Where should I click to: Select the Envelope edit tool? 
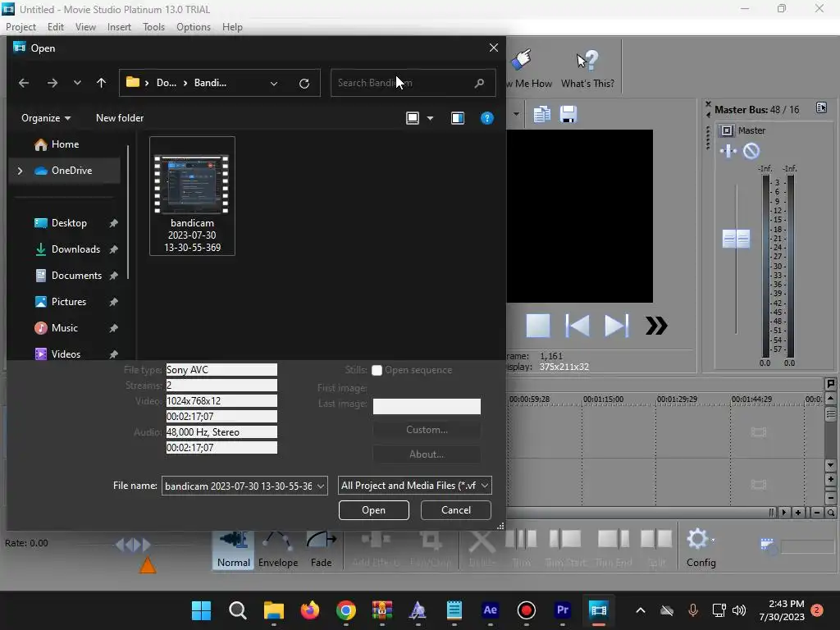[278, 550]
